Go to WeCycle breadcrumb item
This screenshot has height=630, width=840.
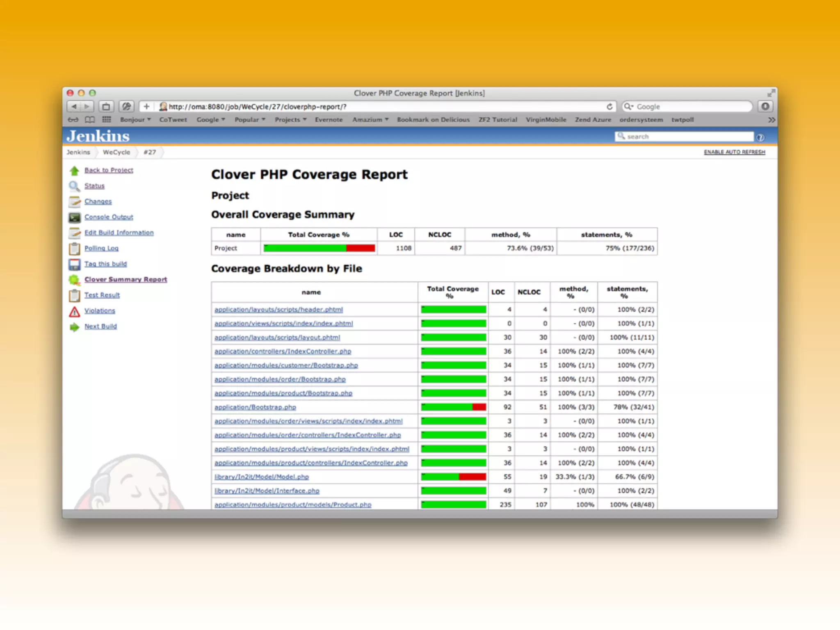pos(116,152)
